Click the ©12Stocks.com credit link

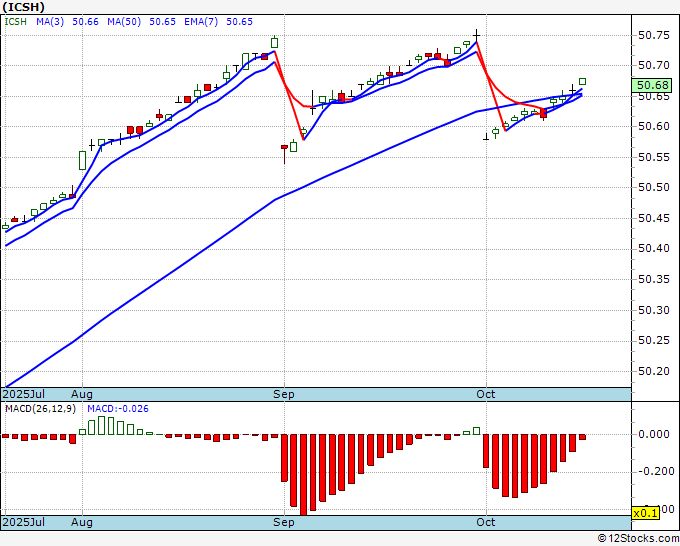(638, 538)
